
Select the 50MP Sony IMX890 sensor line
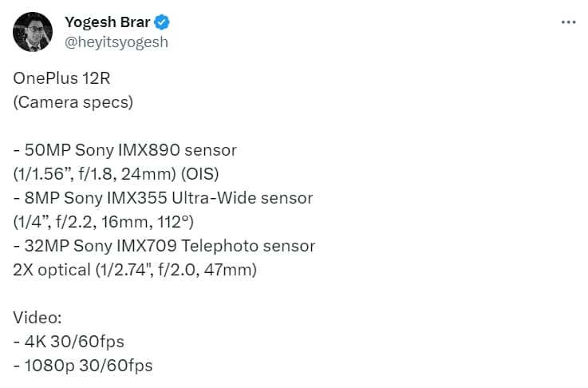tap(125, 149)
